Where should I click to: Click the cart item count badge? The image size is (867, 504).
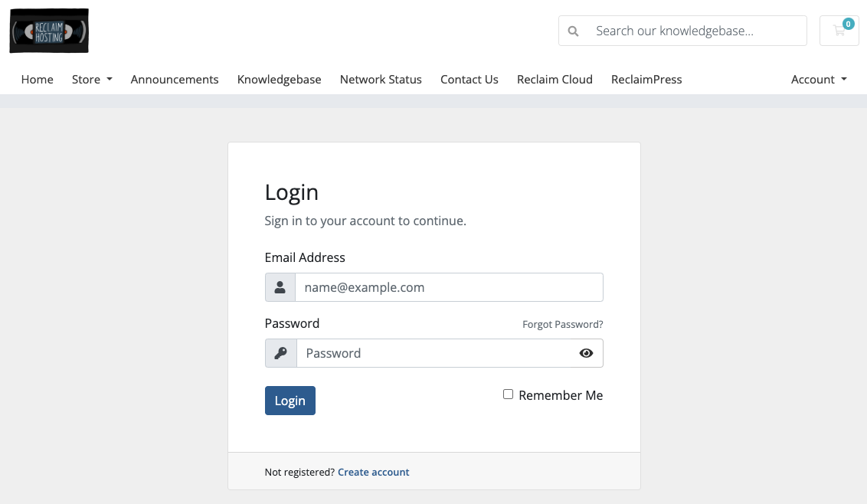coord(848,24)
